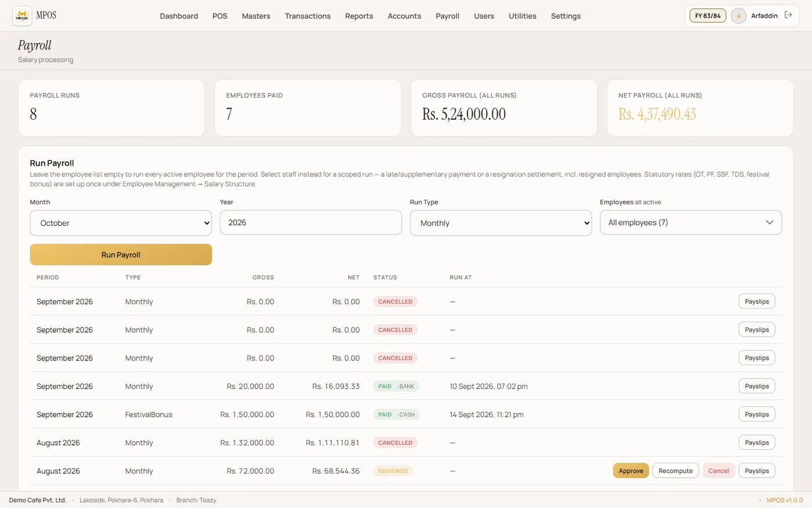The width and height of the screenshot is (812, 508).
Task: Open Payslips for Rs. 1,32,000.00 August run
Action: 757,442
